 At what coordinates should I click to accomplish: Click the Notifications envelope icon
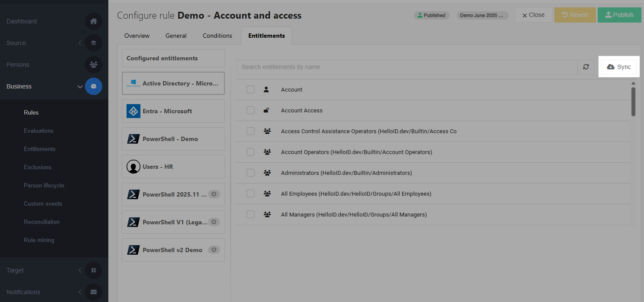click(x=94, y=292)
